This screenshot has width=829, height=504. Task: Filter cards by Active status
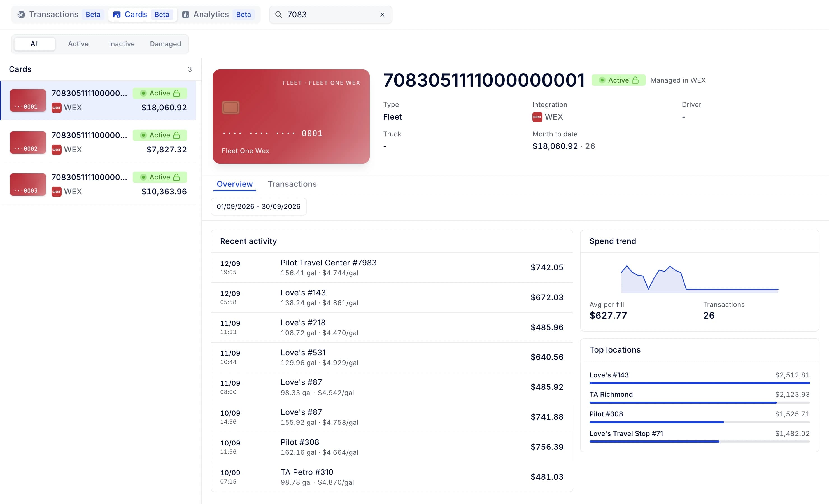click(78, 44)
